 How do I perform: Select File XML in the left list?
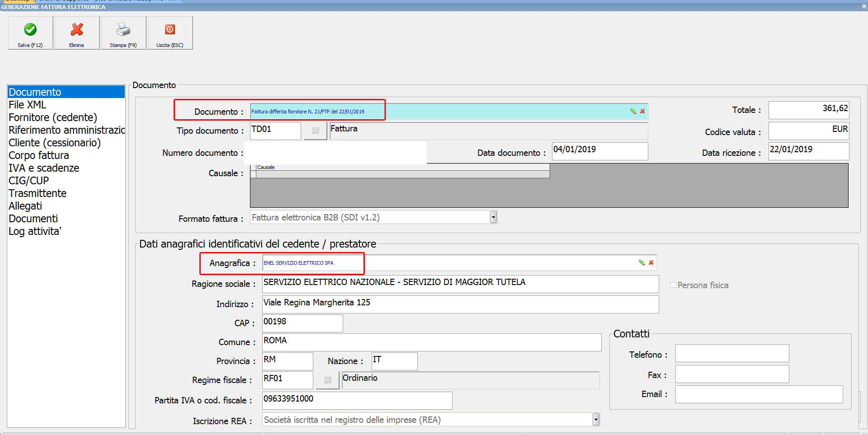point(66,105)
